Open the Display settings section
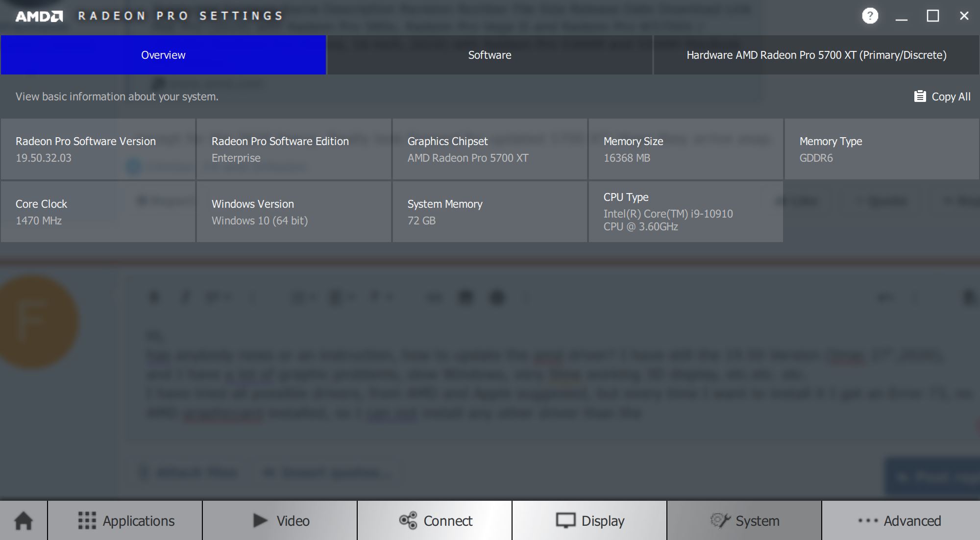980x540 pixels. 589,520
